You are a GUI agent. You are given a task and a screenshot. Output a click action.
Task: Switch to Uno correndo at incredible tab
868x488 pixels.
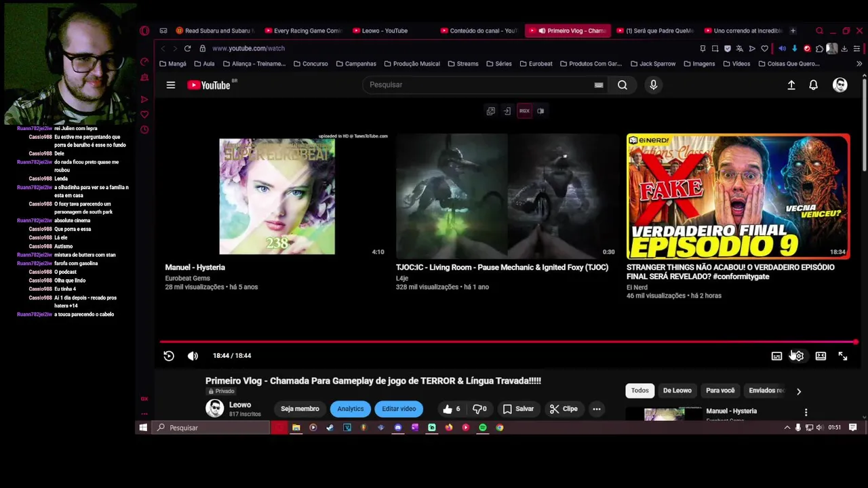click(x=743, y=30)
